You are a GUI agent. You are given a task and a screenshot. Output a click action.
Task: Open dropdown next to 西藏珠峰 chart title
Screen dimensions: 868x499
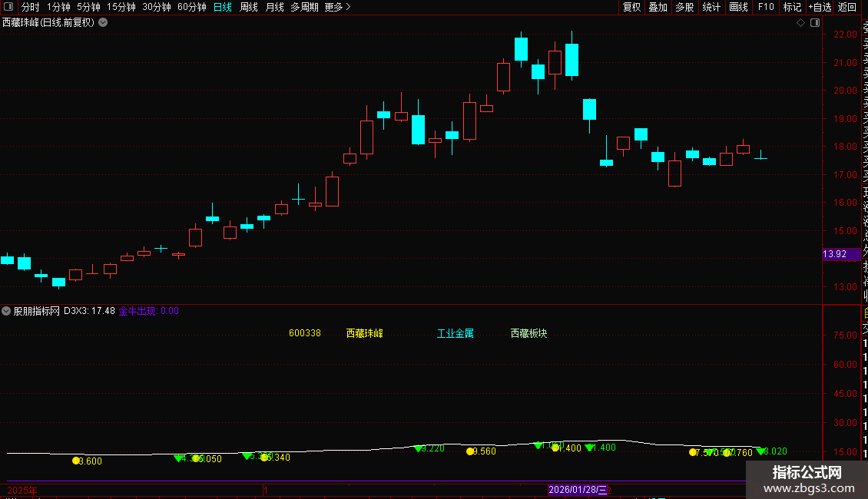pyautogui.click(x=103, y=23)
